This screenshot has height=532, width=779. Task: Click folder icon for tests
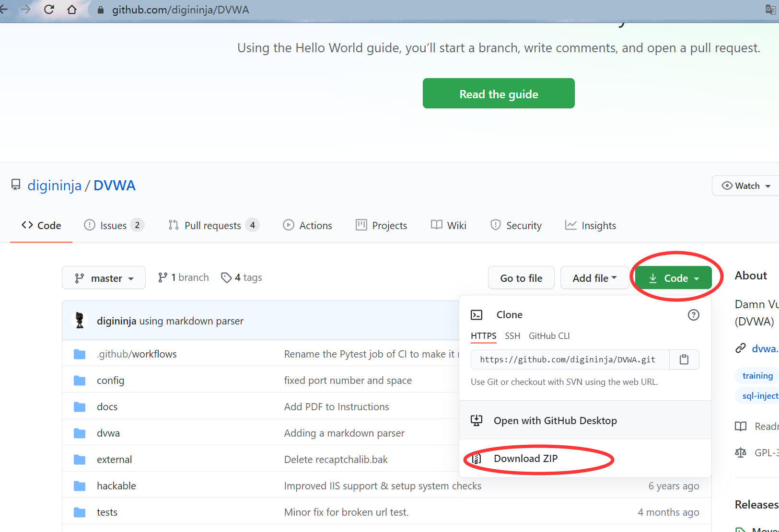[x=80, y=512]
